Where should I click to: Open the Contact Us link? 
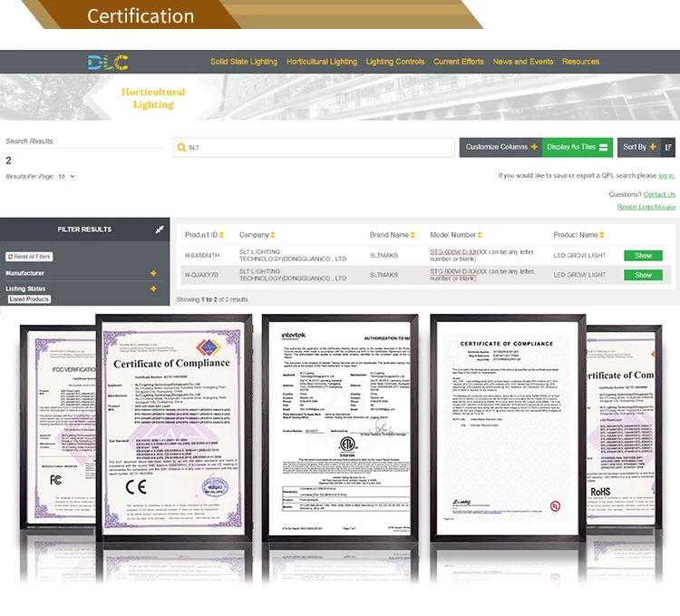click(x=659, y=194)
